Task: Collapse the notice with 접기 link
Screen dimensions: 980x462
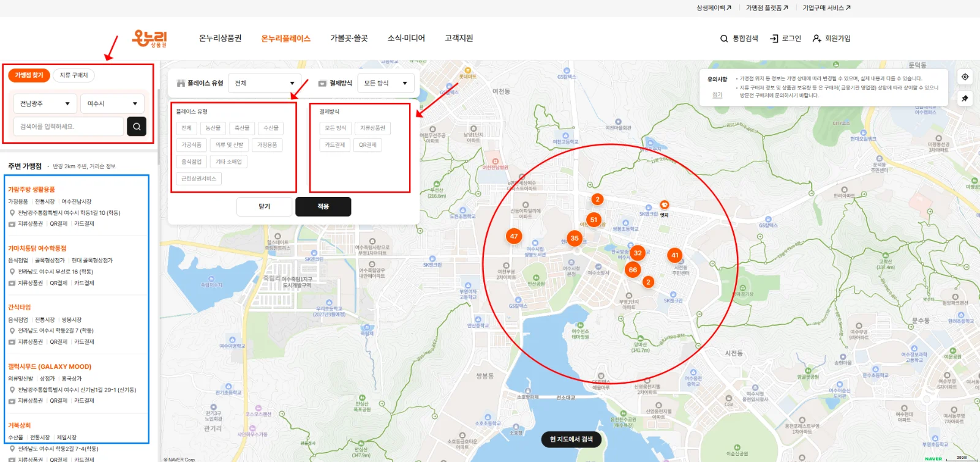Action: [717, 95]
